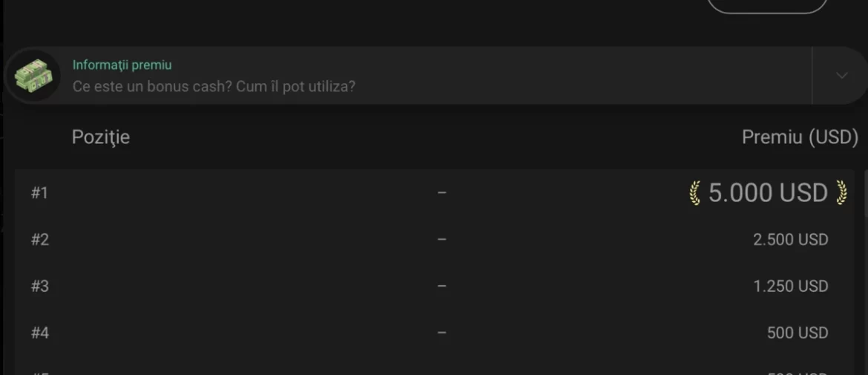The width and height of the screenshot is (868, 375).
Task: Click the outlined rounded button at top right
Action: [x=767, y=6]
